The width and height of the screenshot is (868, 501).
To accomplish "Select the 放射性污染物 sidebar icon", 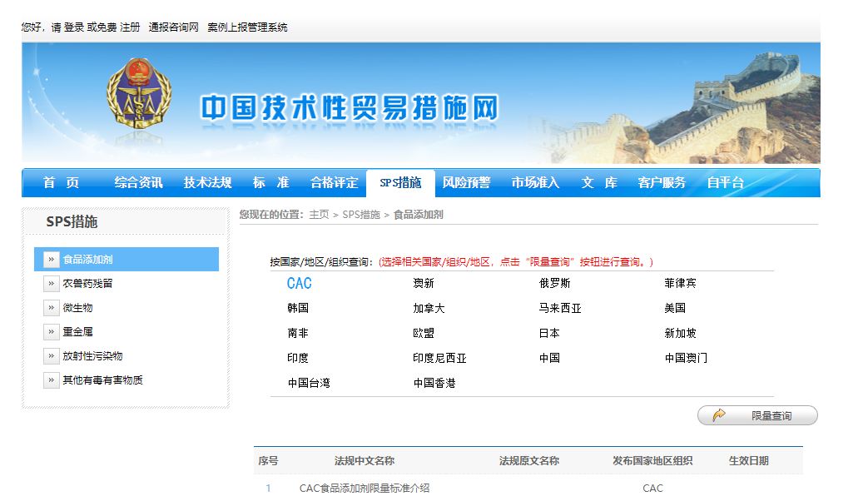I will point(52,355).
